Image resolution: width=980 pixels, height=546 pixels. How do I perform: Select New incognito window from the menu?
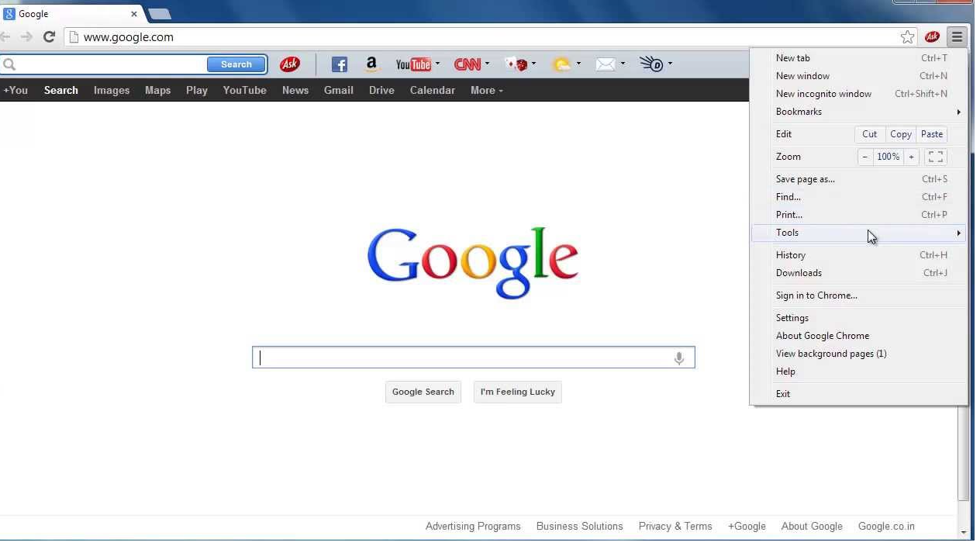point(823,94)
